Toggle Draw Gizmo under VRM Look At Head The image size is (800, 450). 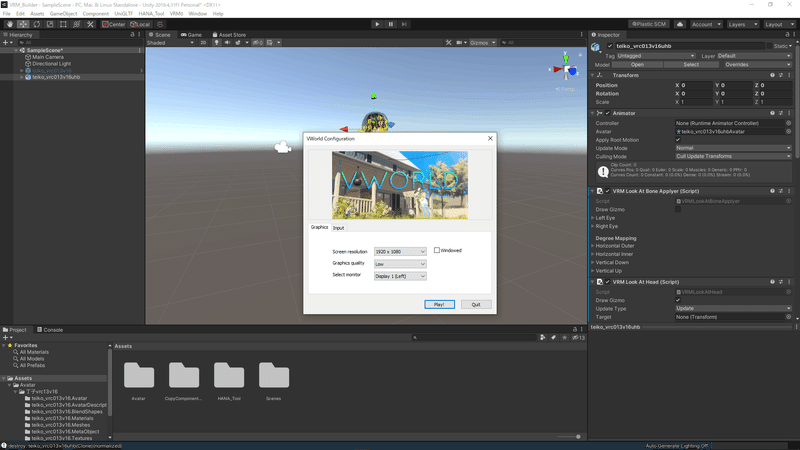pyautogui.click(x=678, y=300)
